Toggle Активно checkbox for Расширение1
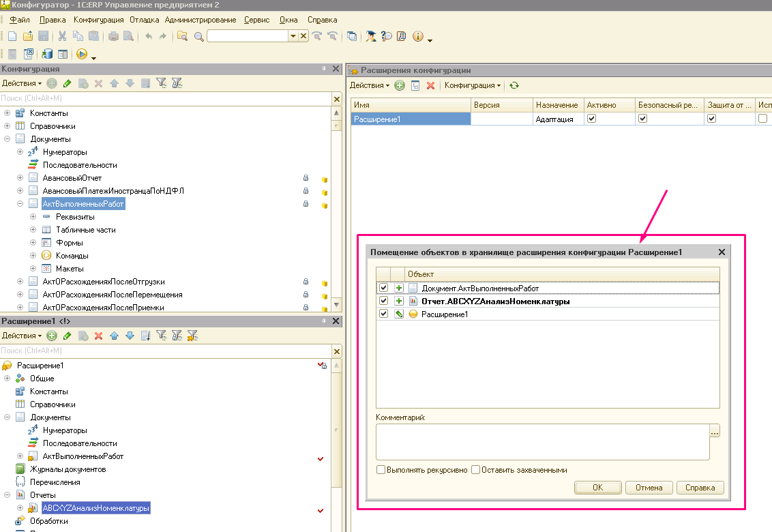 tap(592, 118)
